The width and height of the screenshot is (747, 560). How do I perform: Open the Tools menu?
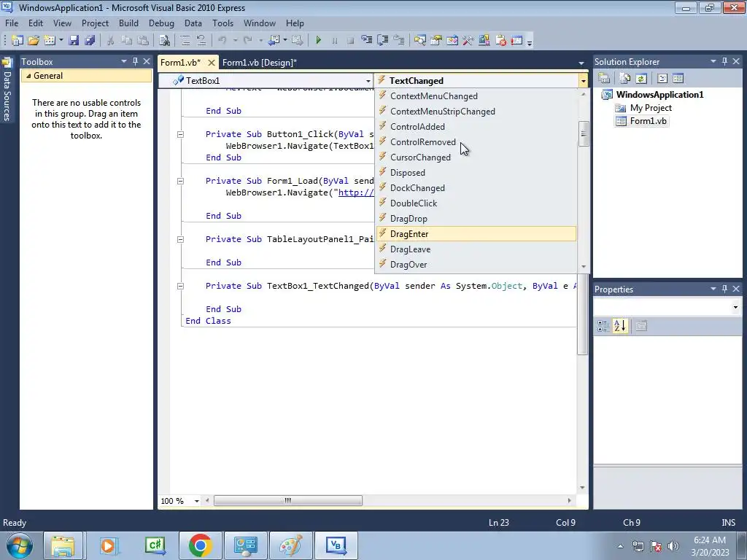tap(223, 23)
